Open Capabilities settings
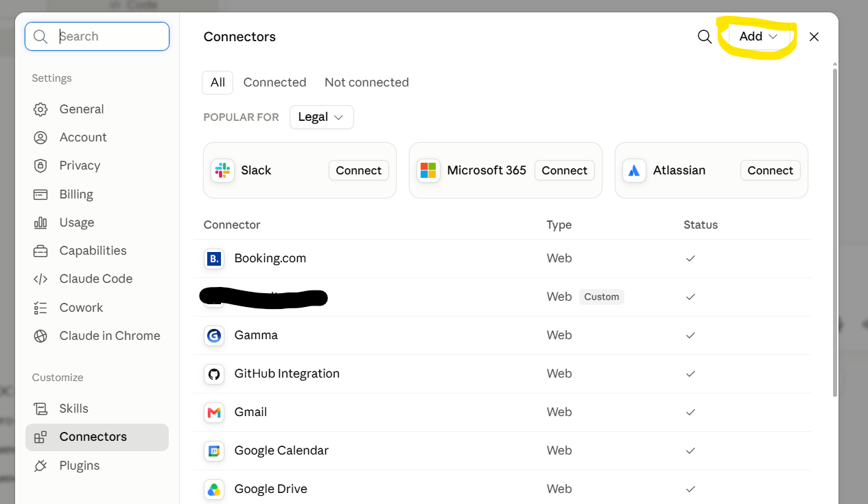This screenshot has width=868, height=504. click(x=97, y=251)
